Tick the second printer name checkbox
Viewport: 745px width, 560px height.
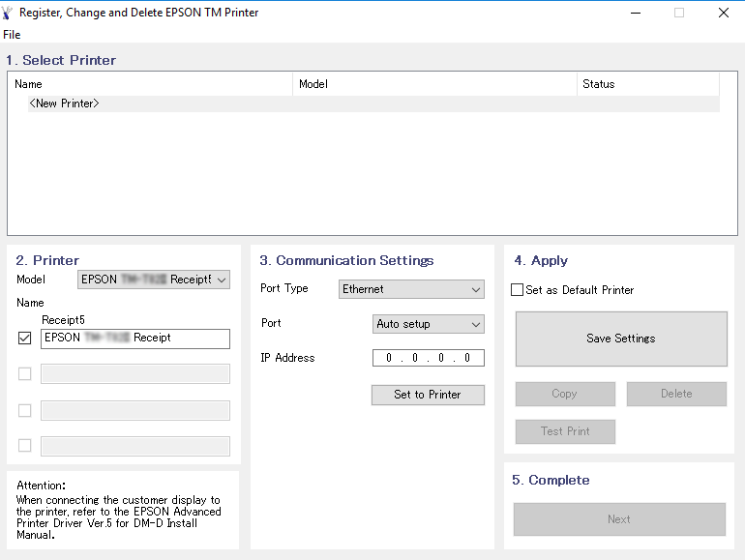pyautogui.click(x=25, y=373)
